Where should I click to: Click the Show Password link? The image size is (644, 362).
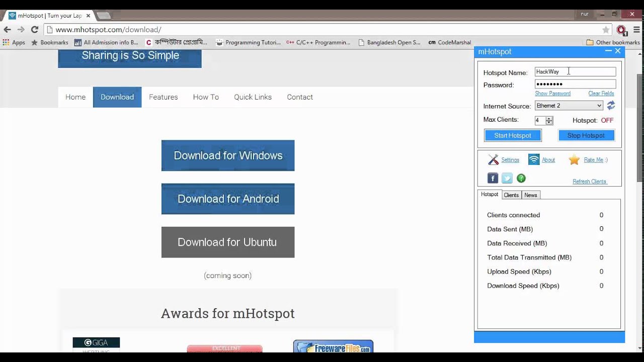[x=552, y=94]
